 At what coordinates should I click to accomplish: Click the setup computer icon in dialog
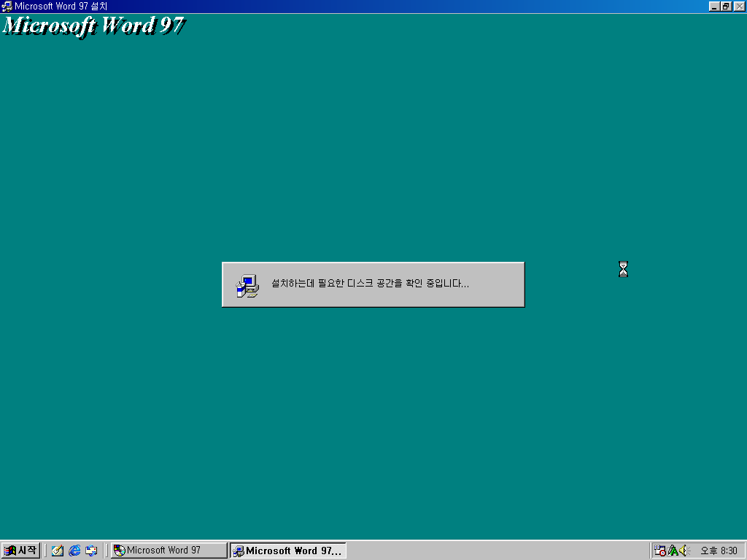(x=247, y=286)
